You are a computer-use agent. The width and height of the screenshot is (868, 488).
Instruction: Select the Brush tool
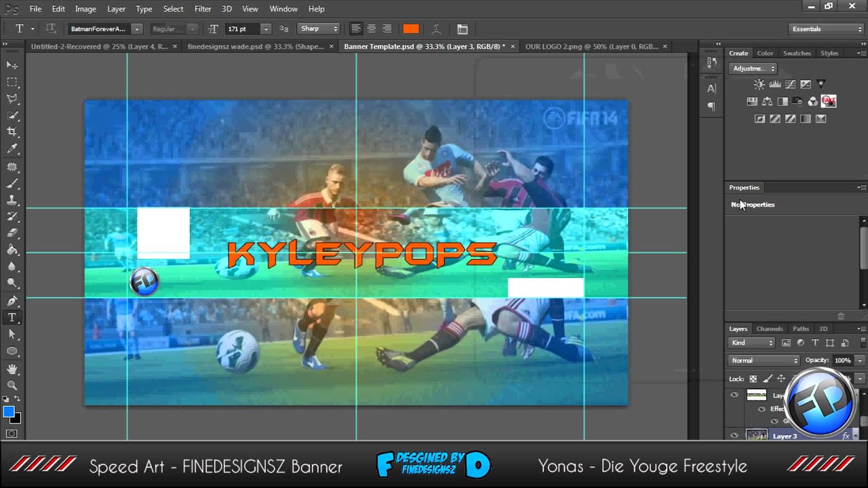(12, 183)
